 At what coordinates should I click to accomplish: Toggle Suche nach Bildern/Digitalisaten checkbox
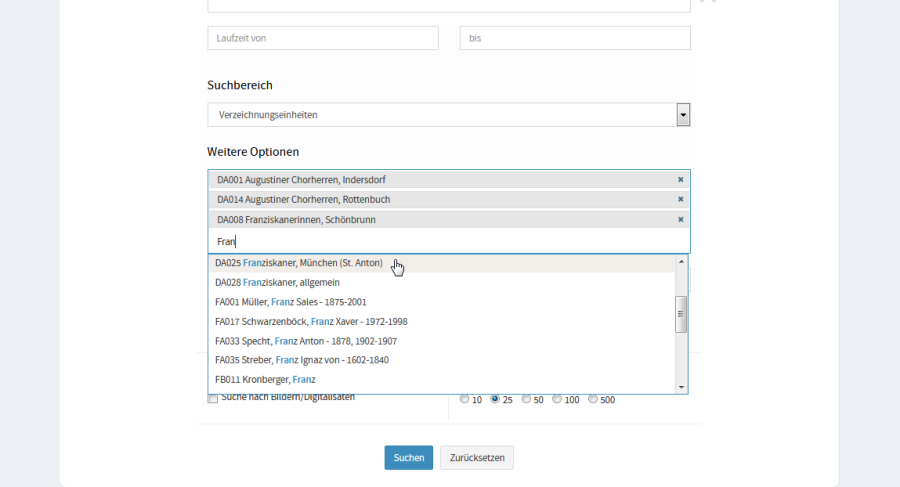coord(212,398)
